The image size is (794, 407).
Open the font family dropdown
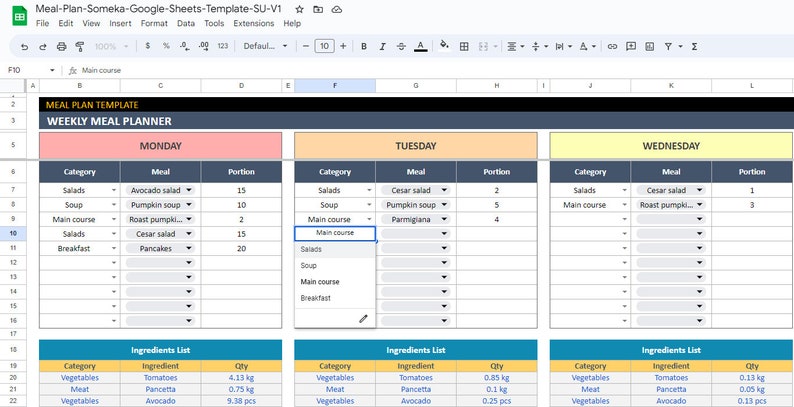point(265,46)
